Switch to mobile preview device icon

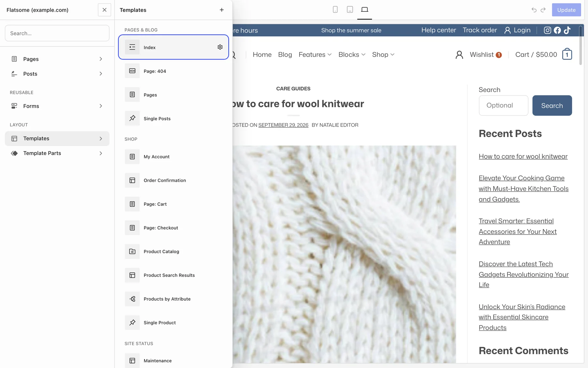pyautogui.click(x=335, y=9)
